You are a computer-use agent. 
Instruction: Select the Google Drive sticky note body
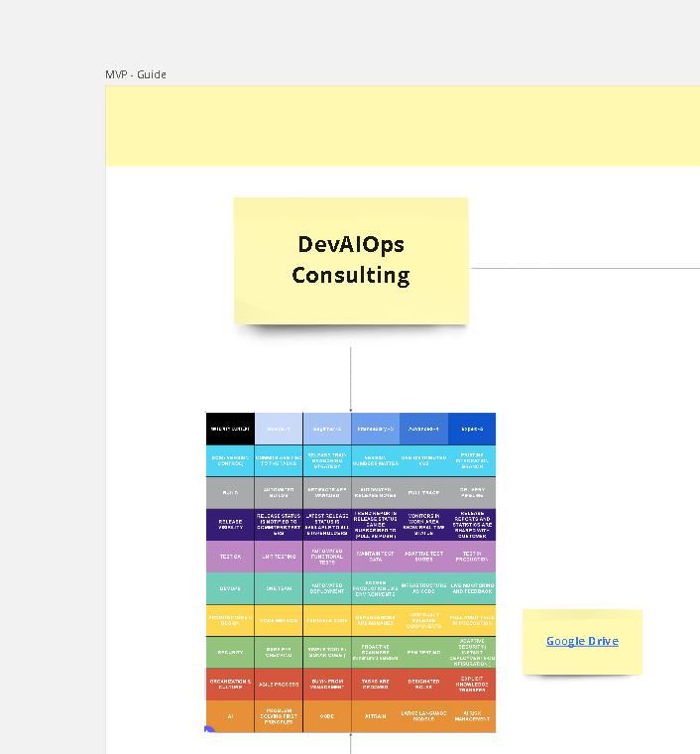tap(582, 642)
